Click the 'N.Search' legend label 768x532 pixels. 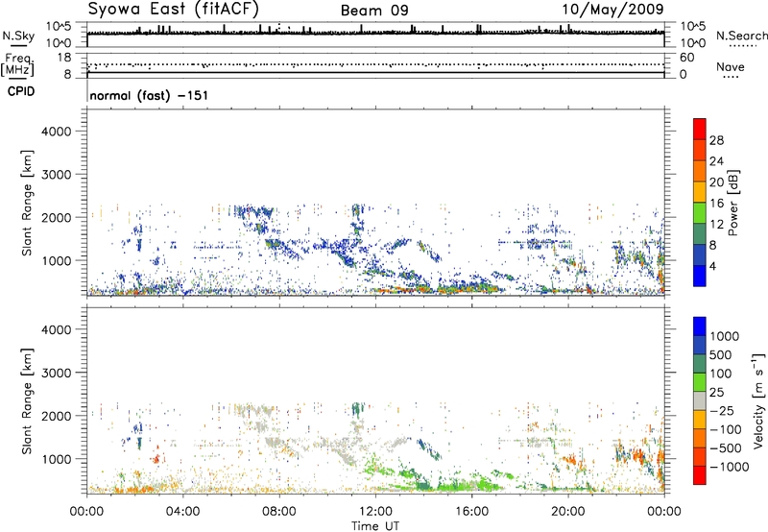(741, 36)
